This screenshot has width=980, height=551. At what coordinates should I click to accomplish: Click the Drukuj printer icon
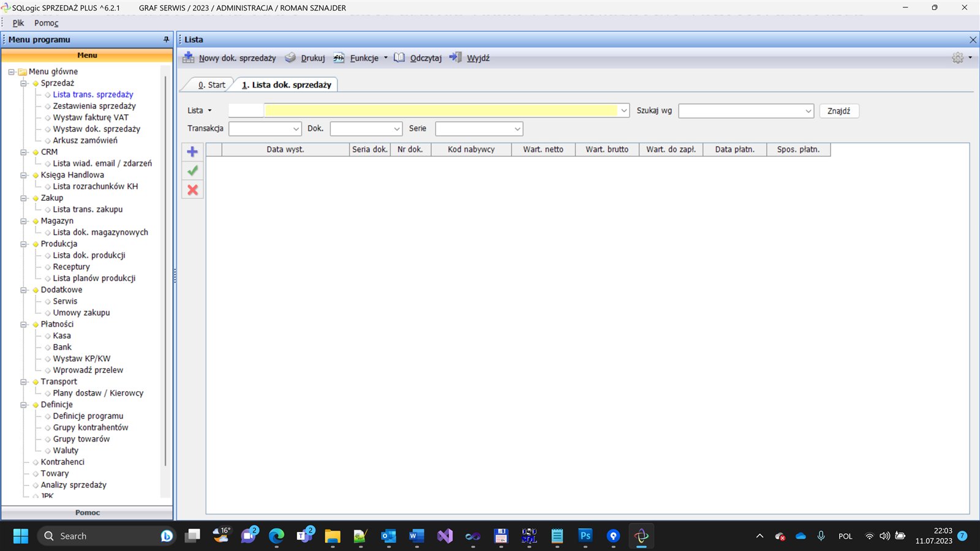(290, 58)
